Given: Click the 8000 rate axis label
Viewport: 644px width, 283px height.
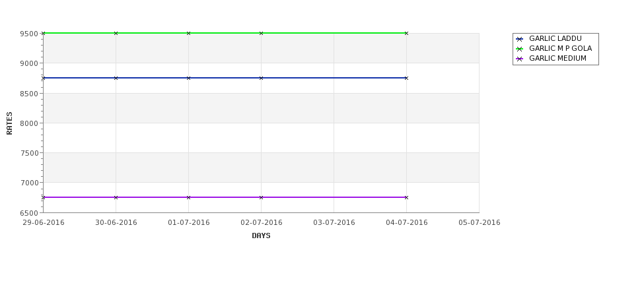Looking at the screenshot, I should (x=29, y=123).
